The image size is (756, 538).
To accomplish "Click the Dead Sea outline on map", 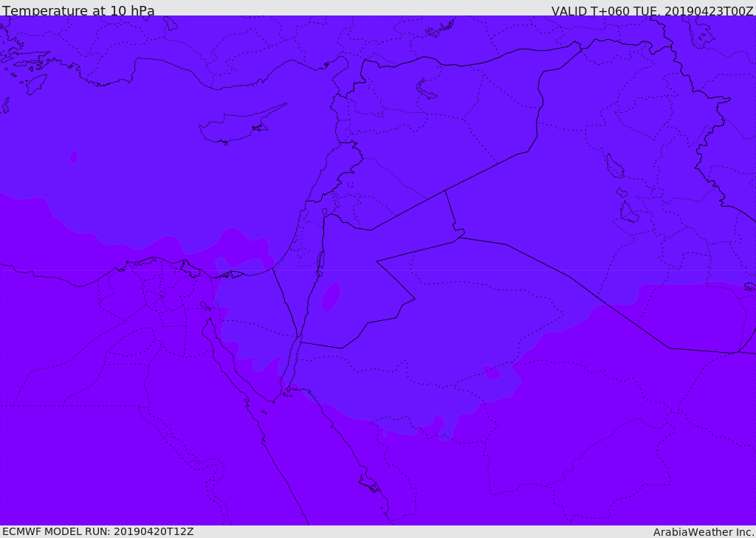I will click(320, 263).
